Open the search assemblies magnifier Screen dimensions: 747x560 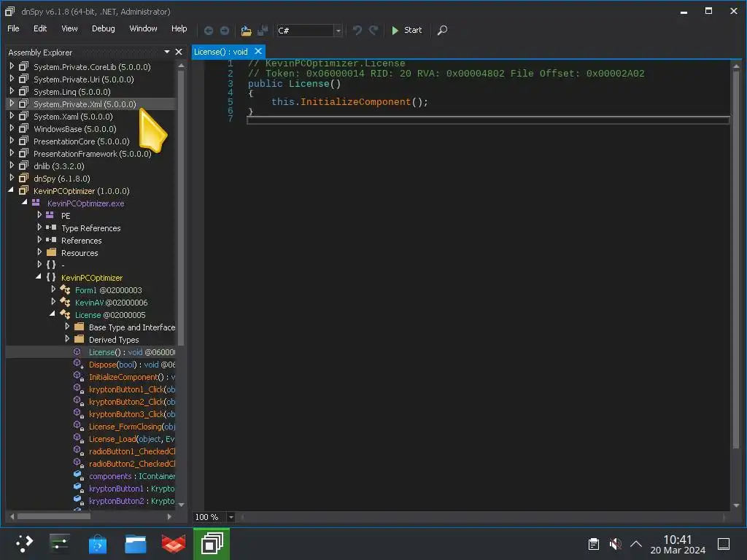coord(442,30)
